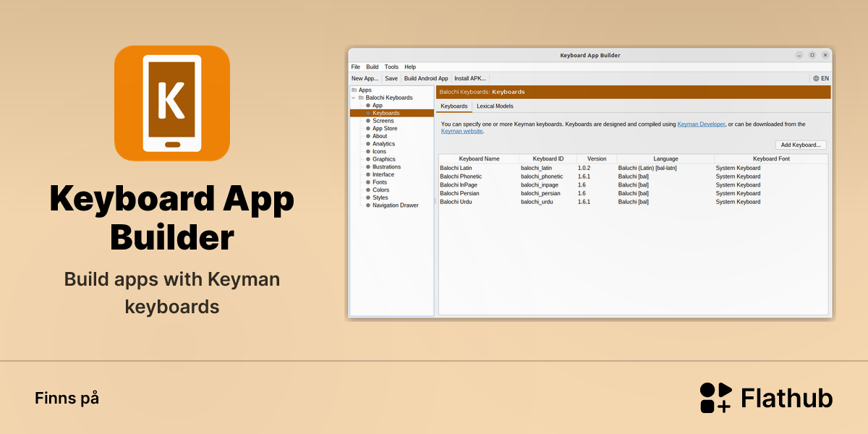Click the Flathub logo icon

tap(716, 398)
